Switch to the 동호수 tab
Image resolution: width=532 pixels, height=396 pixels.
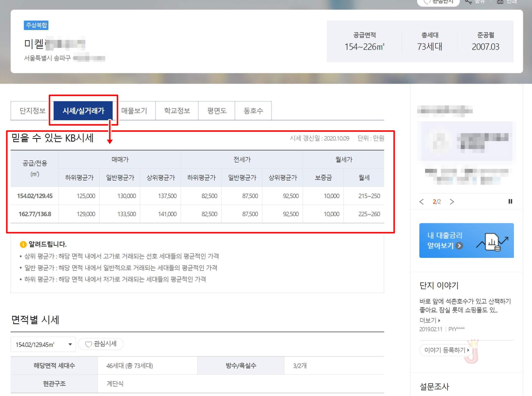click(x=253, y=111)
